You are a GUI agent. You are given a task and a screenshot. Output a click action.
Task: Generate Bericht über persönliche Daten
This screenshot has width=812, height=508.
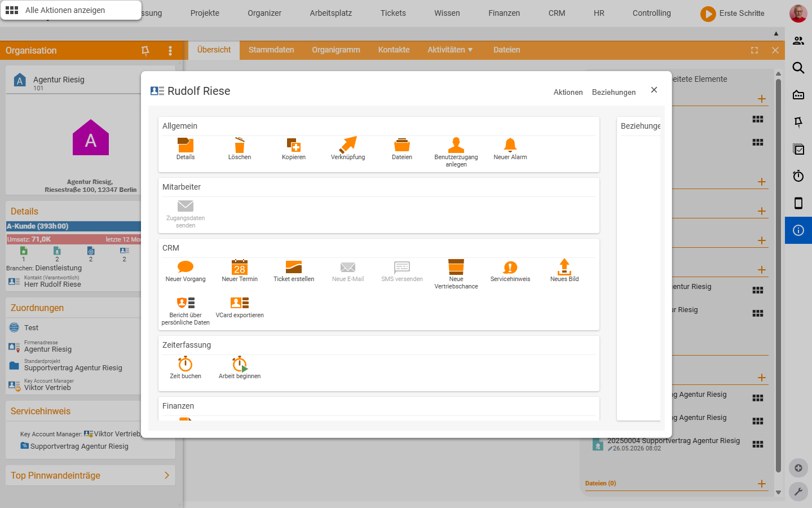(186, 303)
